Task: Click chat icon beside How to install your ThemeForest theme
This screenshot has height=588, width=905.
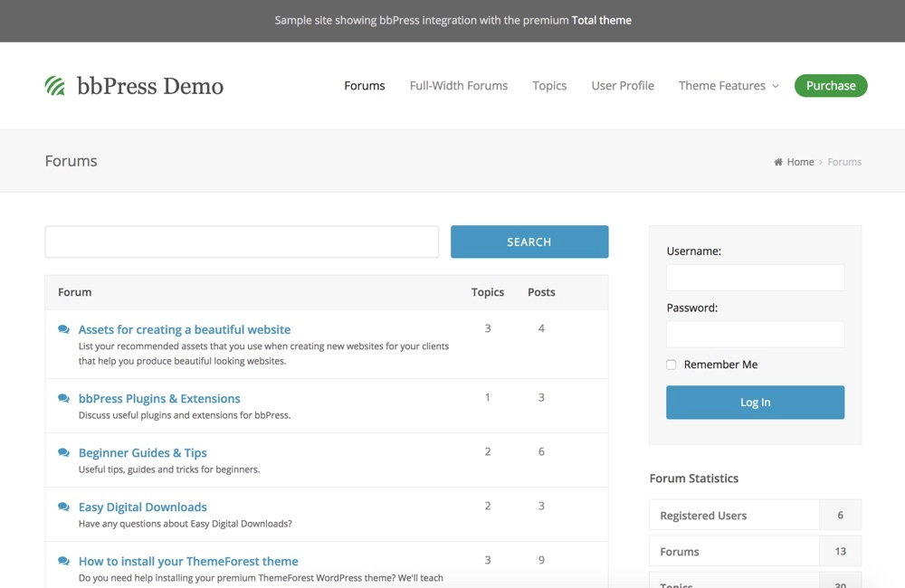Action: (x=63, y=561)
